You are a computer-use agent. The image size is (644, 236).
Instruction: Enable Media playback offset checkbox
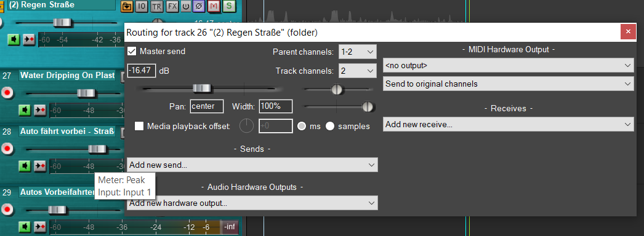click(x=139, y=126)
